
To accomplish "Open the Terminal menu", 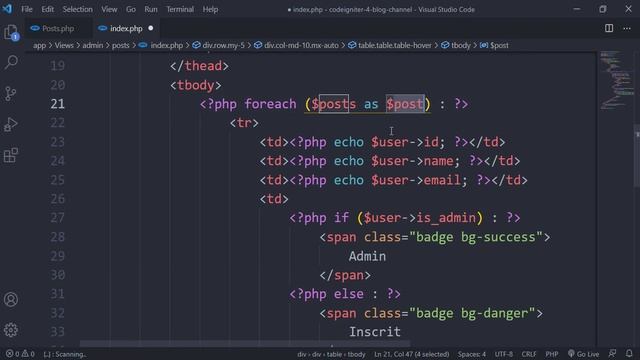I will click(x=180, y=9).
